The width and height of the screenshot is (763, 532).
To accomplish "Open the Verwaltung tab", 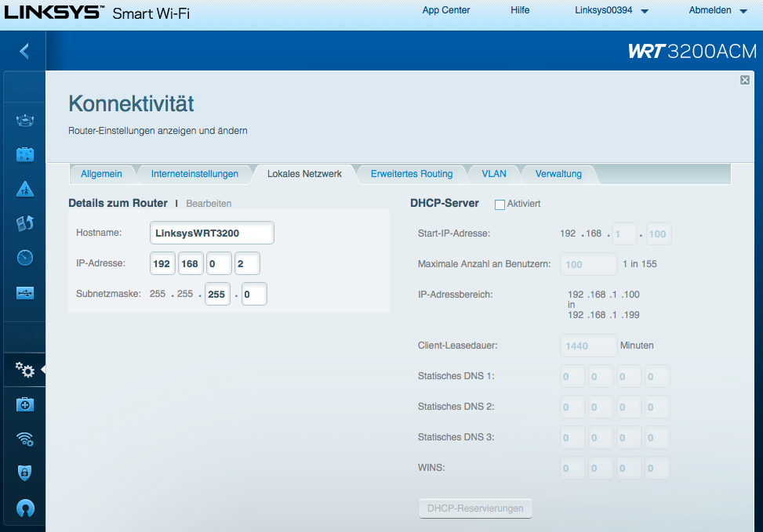I will [558, 174].
